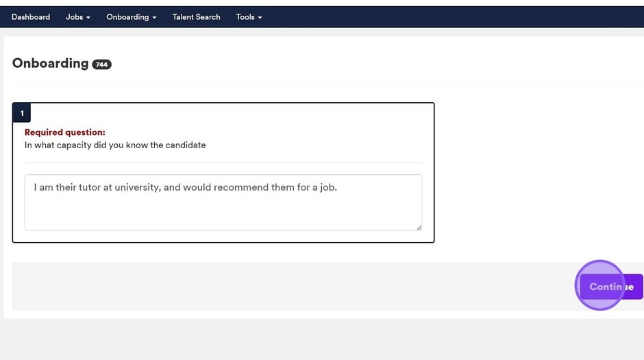Open the Dashboard page from navbar

click(31, 17)
